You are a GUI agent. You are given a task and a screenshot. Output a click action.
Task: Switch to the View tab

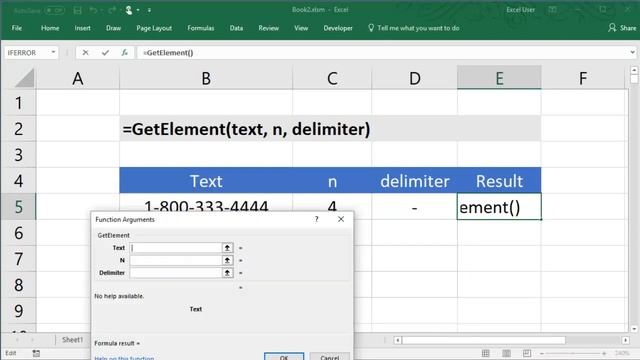(x=301, y=28)
